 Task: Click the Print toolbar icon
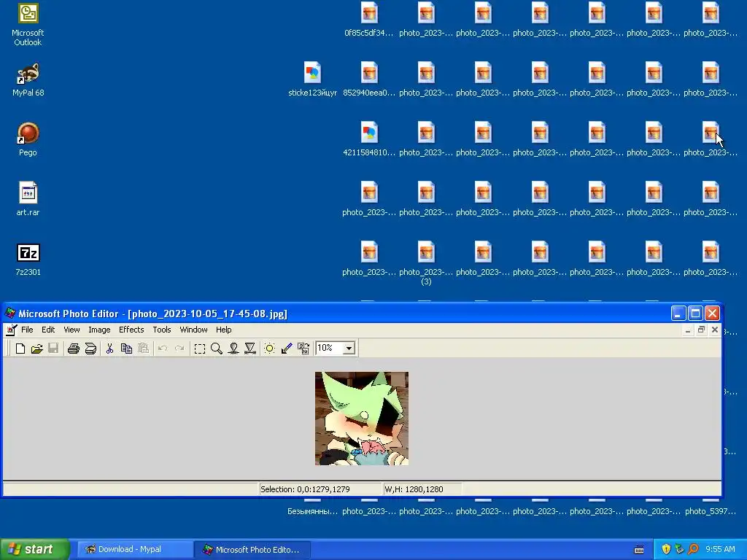pyautogui.click(x=74, y=349)
